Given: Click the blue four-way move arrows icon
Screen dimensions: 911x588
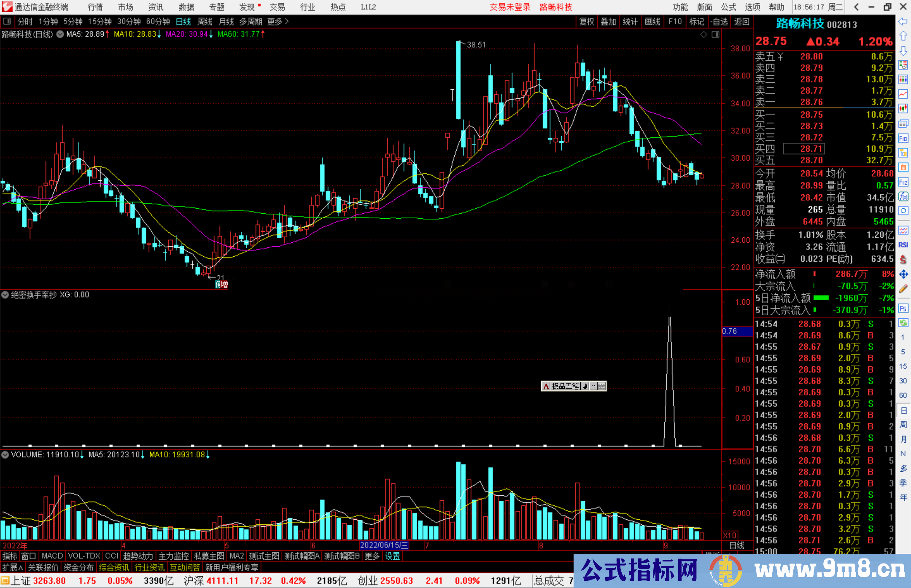Looking at the screenshot, I should 903,274.
